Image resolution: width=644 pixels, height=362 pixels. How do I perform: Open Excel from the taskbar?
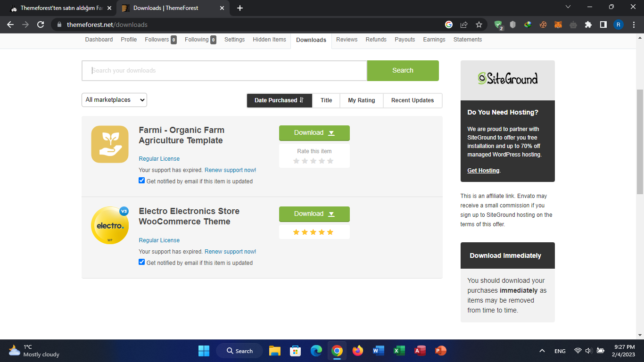(399, 351)
